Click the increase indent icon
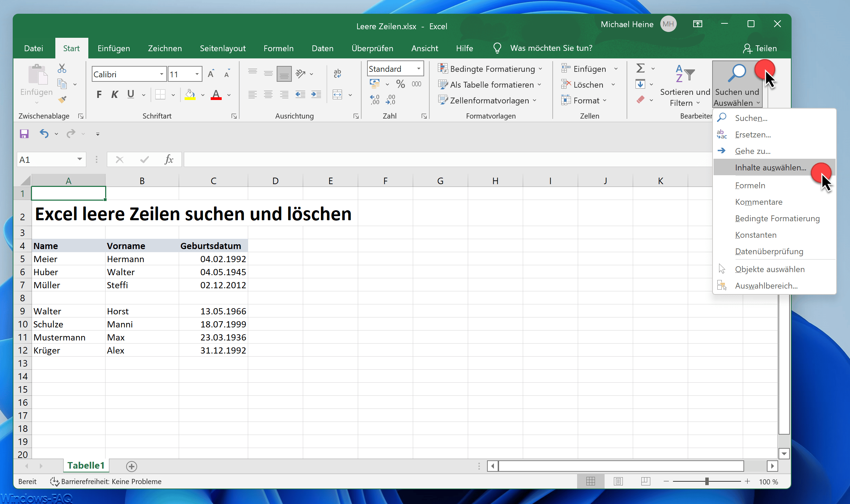Screen dimensions: 850x504 point(316,94)
